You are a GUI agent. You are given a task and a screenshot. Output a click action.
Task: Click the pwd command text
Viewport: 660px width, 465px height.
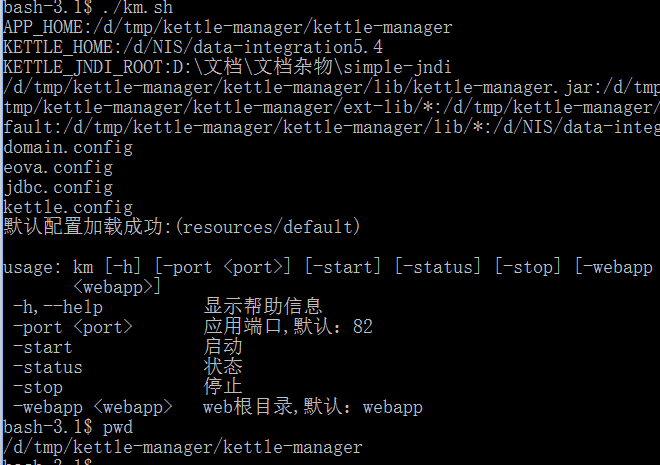tap(118, 428)
